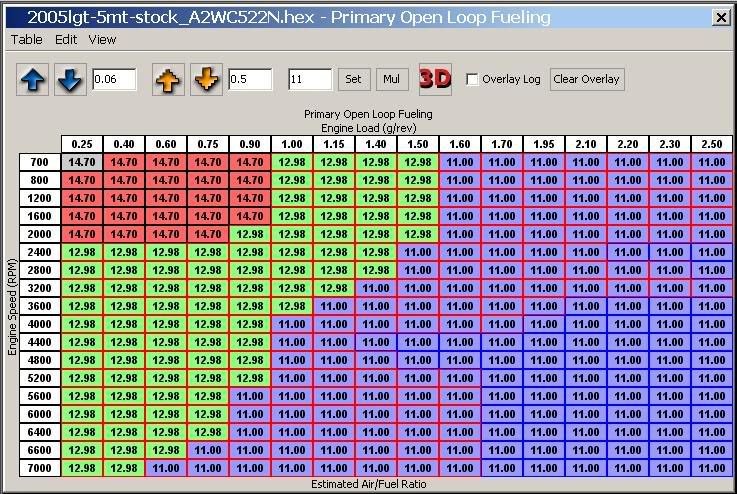Click the blue down arrow fine decrement
The width and height of the screenshot is (737, 494).
(69, 80)
